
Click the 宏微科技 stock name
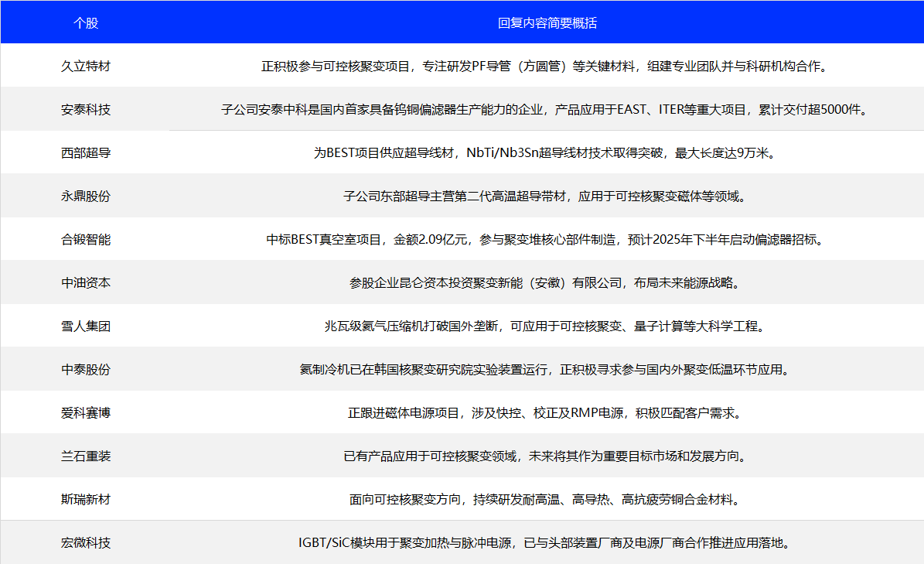click(x=86, y=542)
